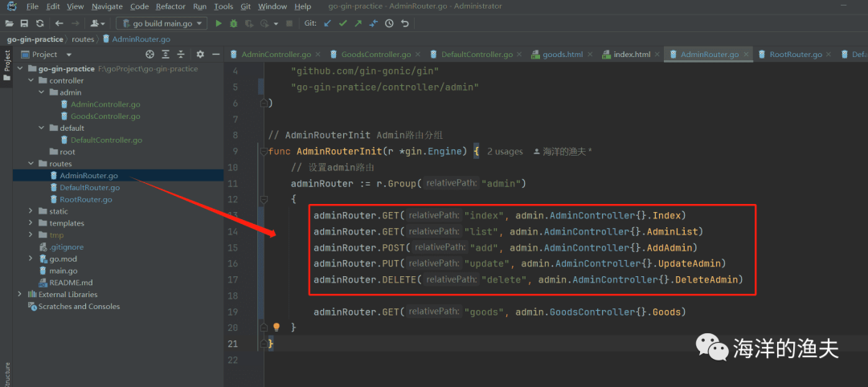Viewport: 868px width, 387px height.
Task: Run the configuration with the green play icon
Action: [219, 23]
